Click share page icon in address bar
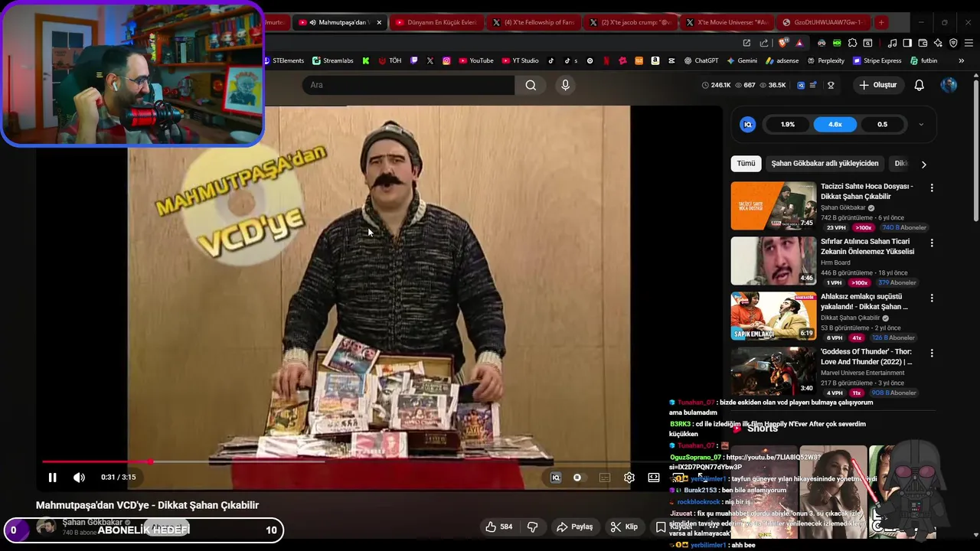Screen dimensions: 980x551 pyautogui.click(x=763, y=43)
